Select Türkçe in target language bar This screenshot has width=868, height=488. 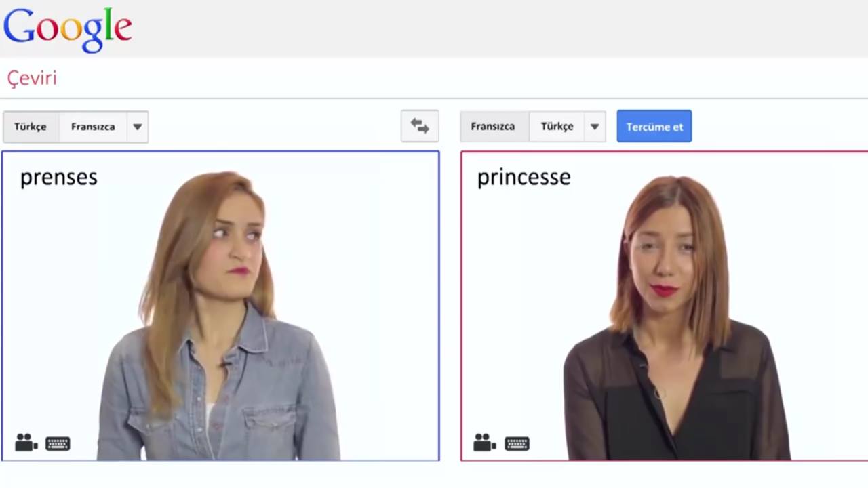coord(557,127)
